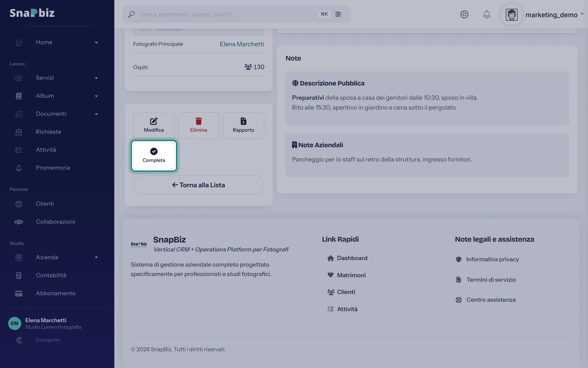Open the Abbonamento sidebar item
This screenshot has height=368, width=588.
55,293
